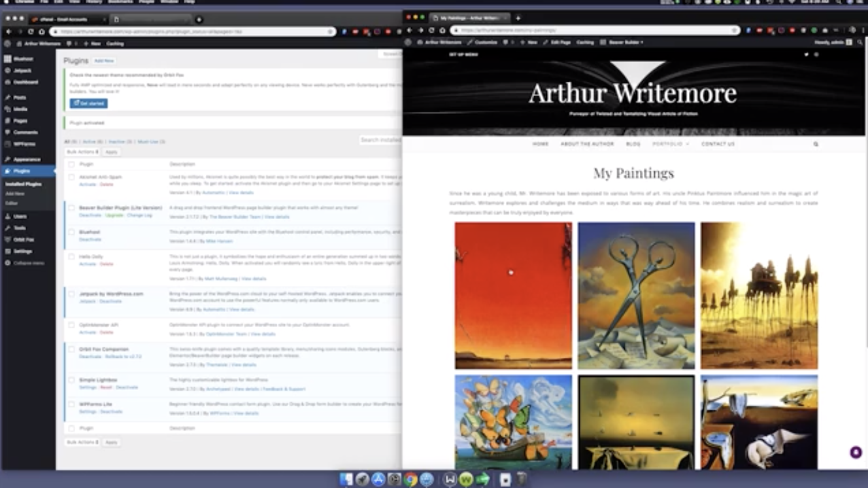Deactivate the Simple Lightbox plugin

tap(127, 387)
